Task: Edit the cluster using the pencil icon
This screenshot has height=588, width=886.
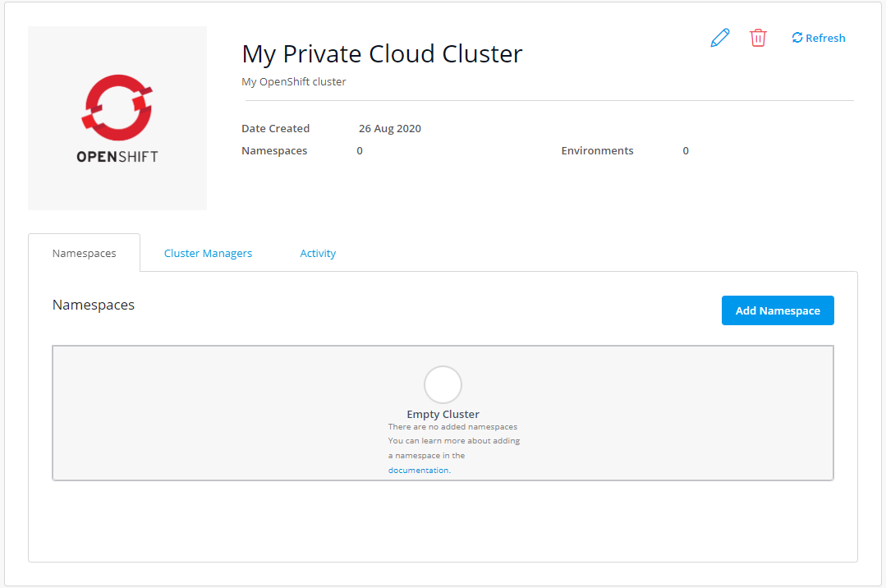Action: (719, 37)
